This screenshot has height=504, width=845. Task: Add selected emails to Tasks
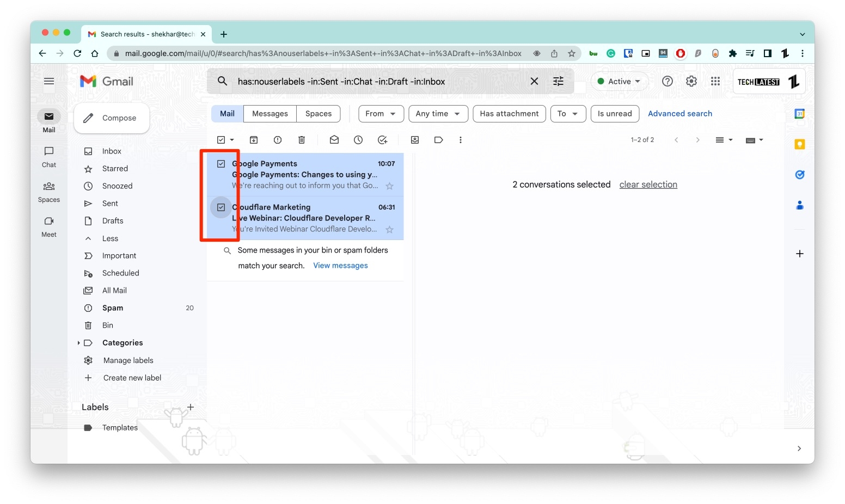point(383,140)
